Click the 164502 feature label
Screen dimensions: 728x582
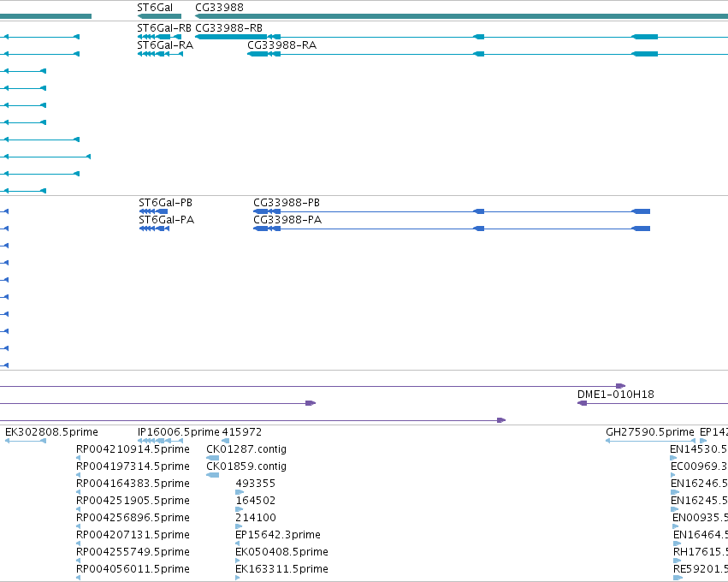(x=256, y=501)
